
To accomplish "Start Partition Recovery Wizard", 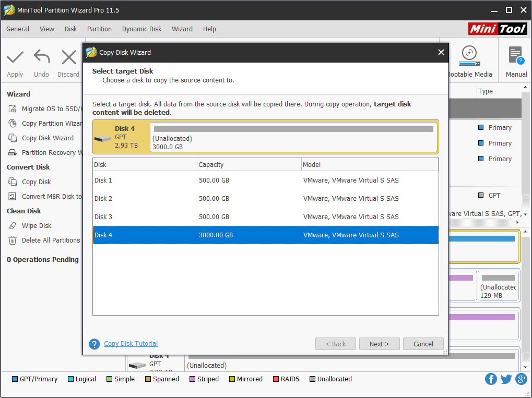I will point(45,152).
